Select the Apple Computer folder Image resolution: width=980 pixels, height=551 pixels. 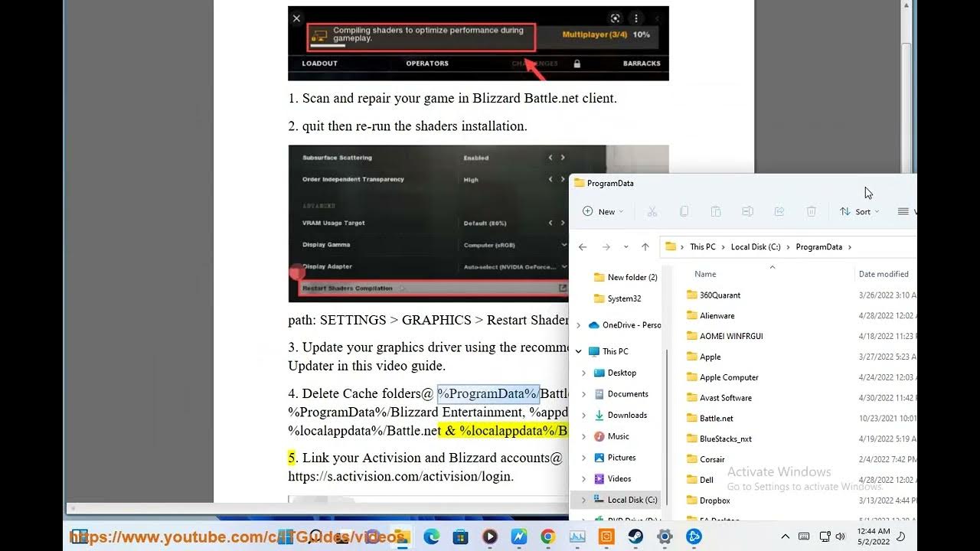coord(722,377)
